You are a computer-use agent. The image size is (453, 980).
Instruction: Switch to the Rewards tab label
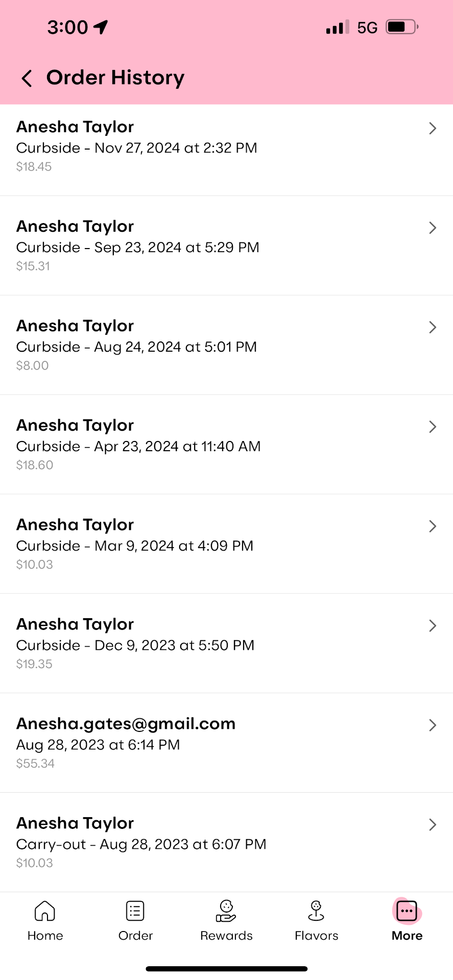click(x=226, y=936)
